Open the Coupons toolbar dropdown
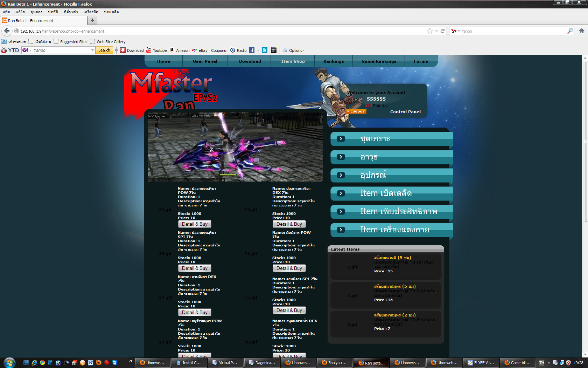 [219, 50]
